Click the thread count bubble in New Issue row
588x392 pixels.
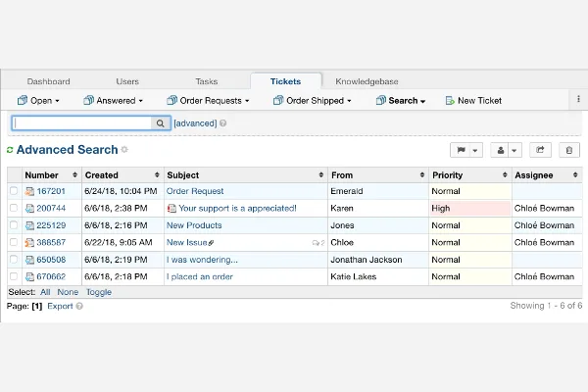[318, 243]
